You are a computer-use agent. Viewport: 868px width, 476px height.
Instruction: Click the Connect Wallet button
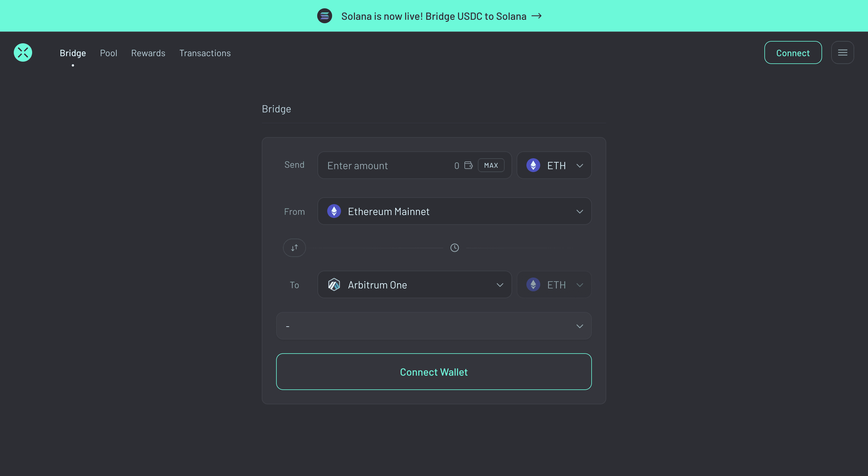(x=434, y=372)
